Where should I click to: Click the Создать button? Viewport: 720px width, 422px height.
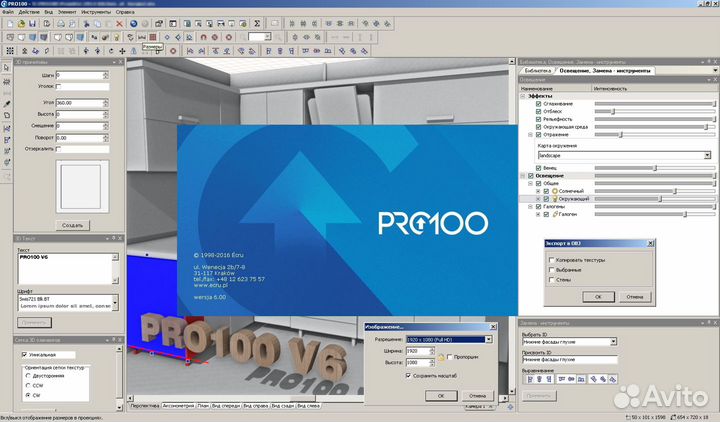coord(73,225)
